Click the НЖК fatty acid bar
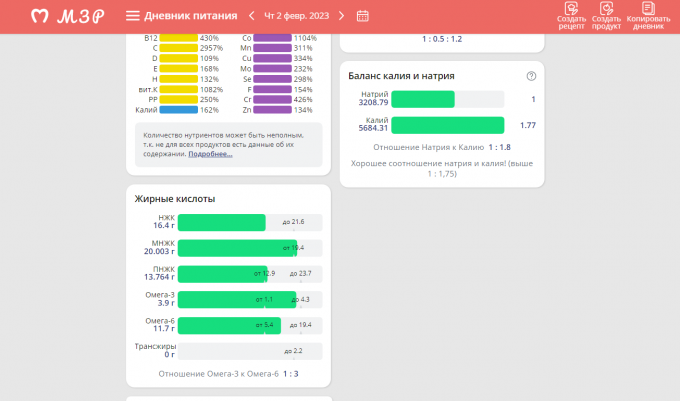Screen dimensions: 680x401 222,222
